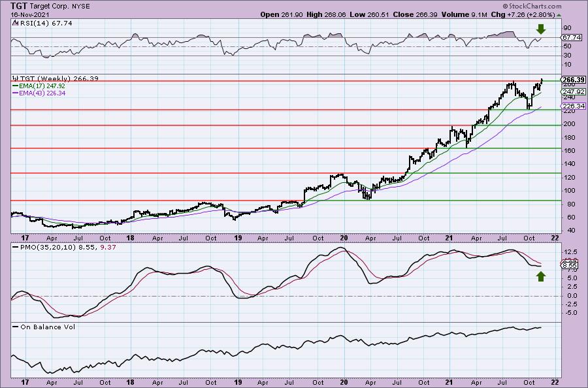This screenshot has width=588, height=388.
Task: Click the Low 260.51 value
Action: click(x=370, y=14)
